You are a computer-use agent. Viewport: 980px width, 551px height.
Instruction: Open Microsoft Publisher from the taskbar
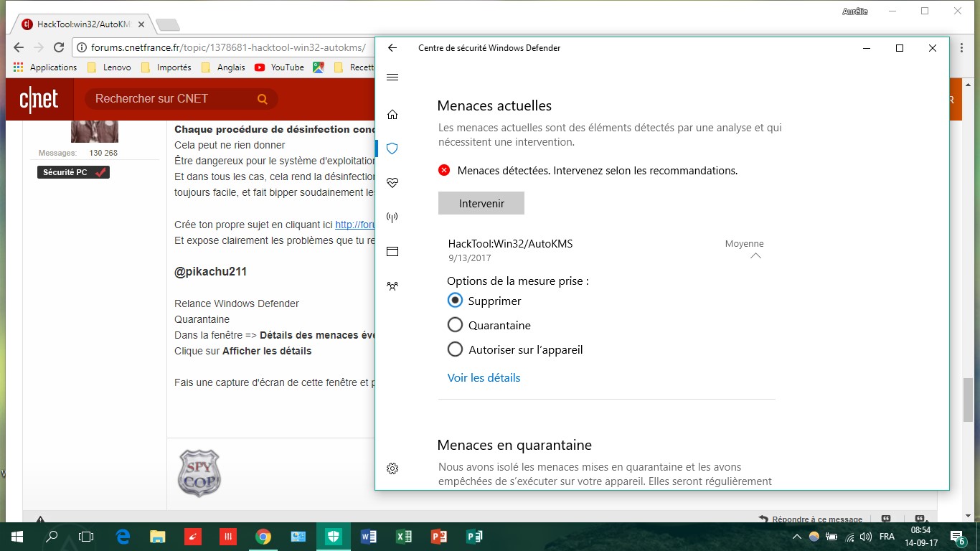(474, 537)
